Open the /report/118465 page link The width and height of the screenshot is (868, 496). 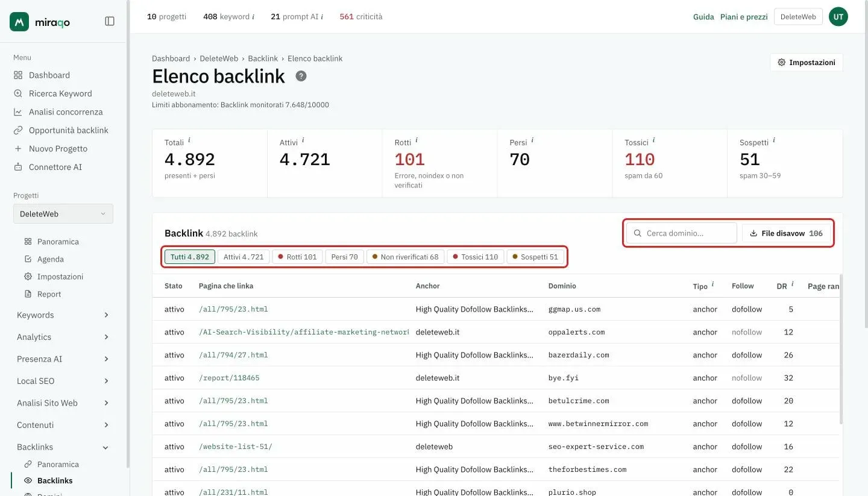click(x=229, y=378)
